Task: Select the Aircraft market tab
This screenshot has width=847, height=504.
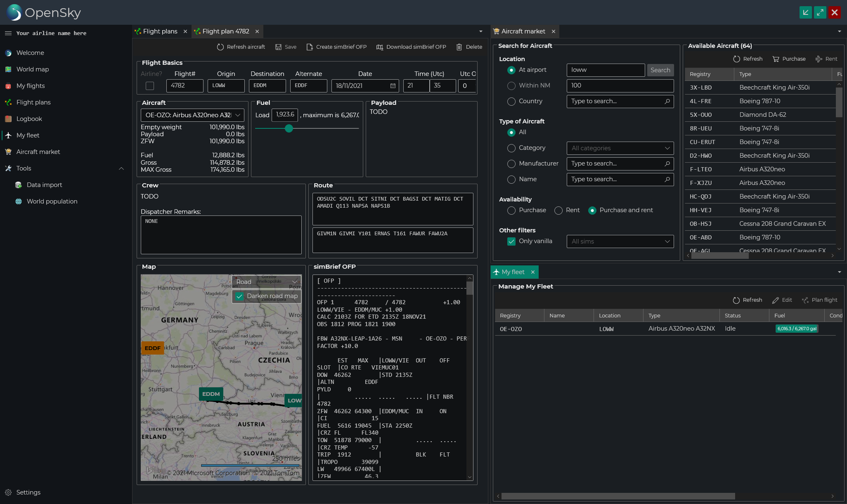Action: (523, 31)
